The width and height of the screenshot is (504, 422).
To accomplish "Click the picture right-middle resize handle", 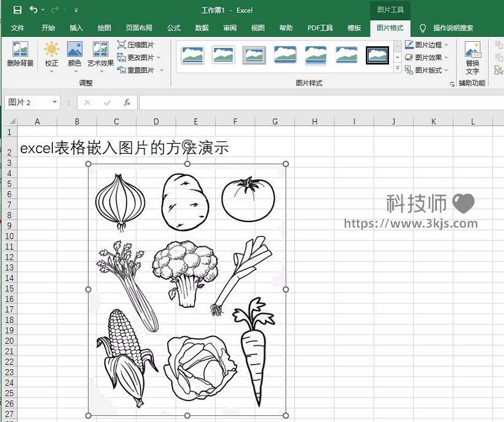I will click(286, 290).
